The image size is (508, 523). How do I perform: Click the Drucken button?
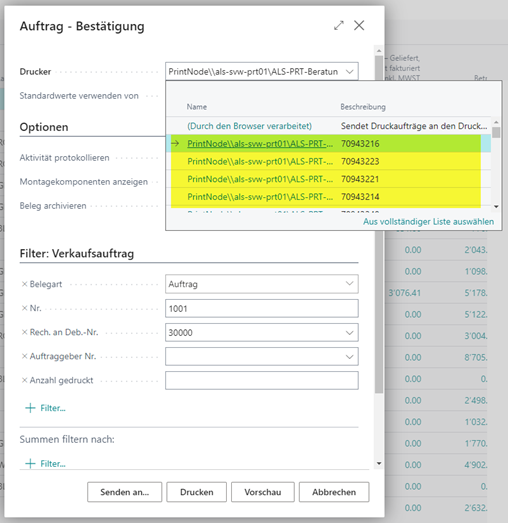[x=196, y=492]
